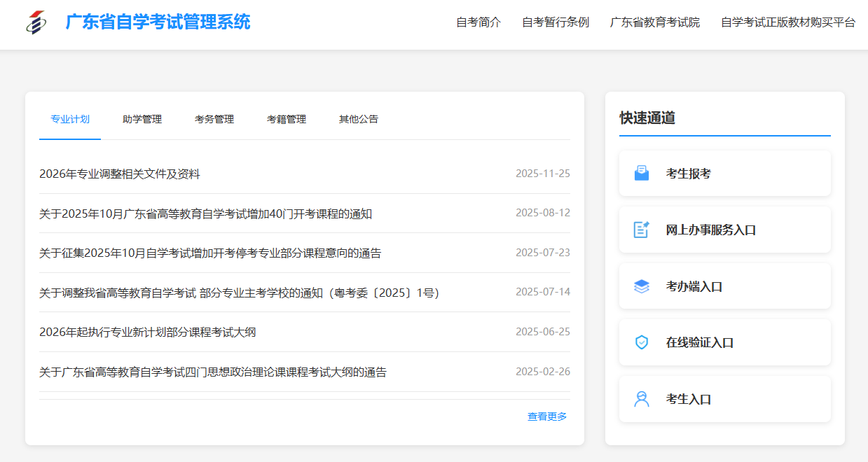The width and height of the screenshot is (868, 462).
Task: Switch to the 助学管理 tab
Action: (142, 119)
